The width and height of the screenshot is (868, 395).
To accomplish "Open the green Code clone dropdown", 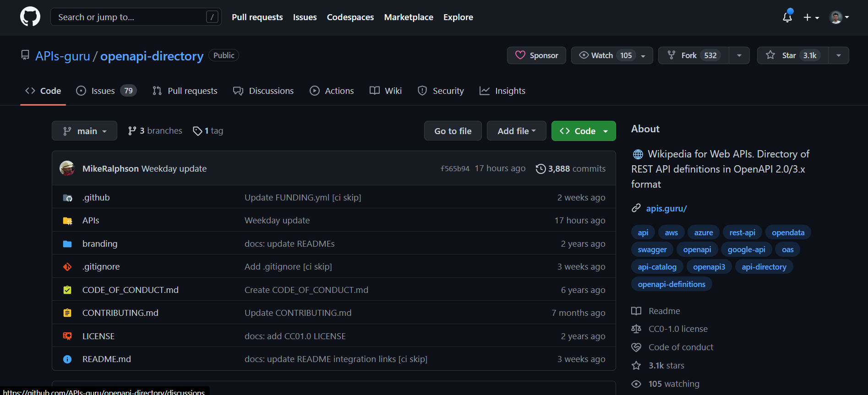I will click(x=584, y=131).
